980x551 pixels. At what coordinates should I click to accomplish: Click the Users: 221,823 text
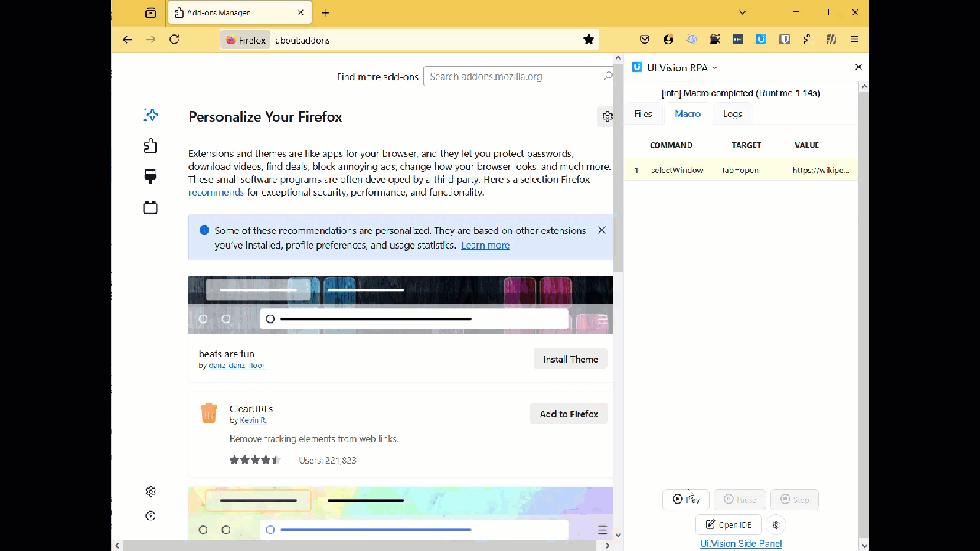coord(328,460)
